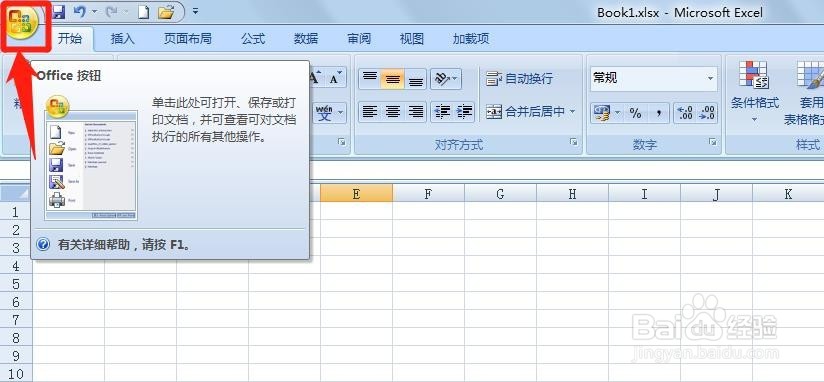Viewport: 824px width, 382px height.
Task: Switch to the 视图 tab
Action: pos(411,38)
